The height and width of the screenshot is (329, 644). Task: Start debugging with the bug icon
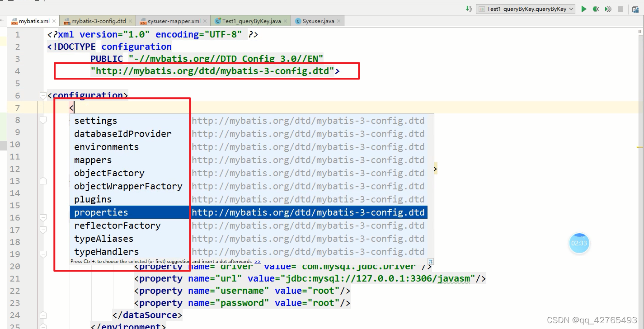pos(596,9)
